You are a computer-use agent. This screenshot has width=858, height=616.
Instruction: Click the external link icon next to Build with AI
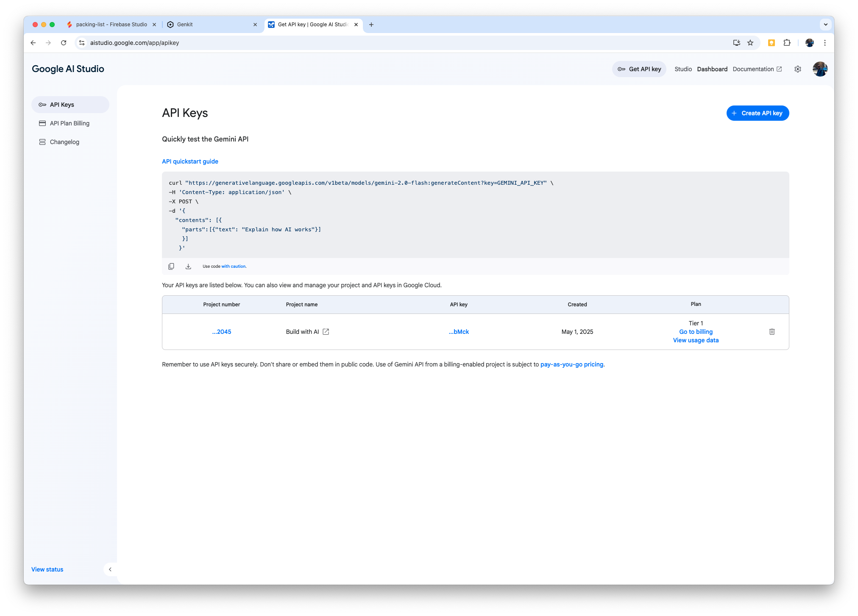pos(326,332)
